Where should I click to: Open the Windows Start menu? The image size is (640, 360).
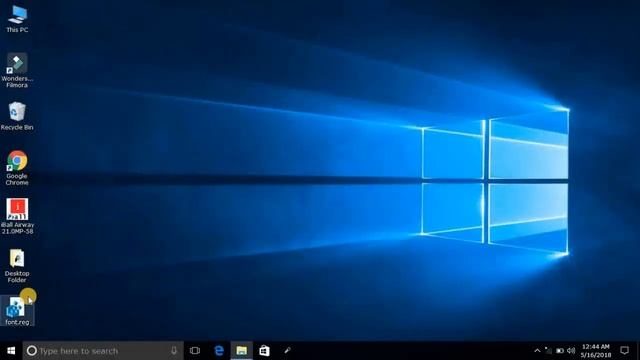(x=11, y=351)
